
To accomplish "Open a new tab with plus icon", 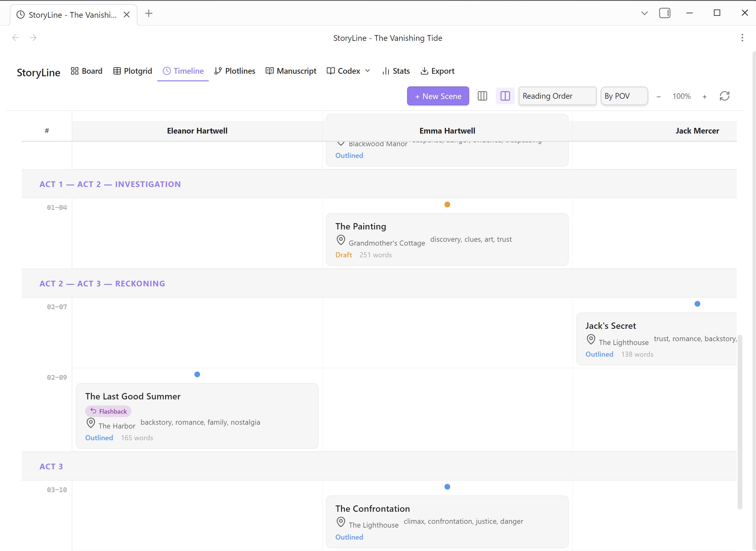I will coord(149,13).
